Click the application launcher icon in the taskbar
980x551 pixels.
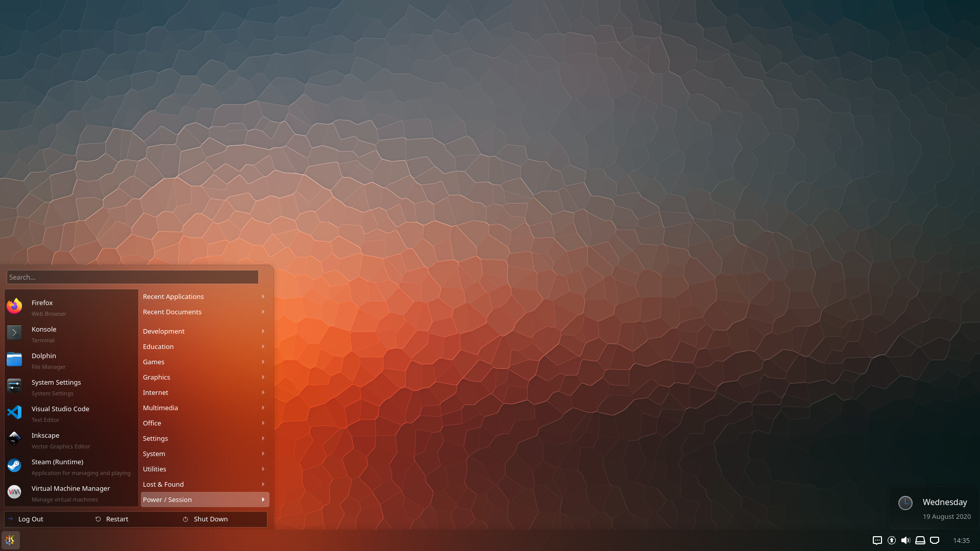tap(10, 540)
